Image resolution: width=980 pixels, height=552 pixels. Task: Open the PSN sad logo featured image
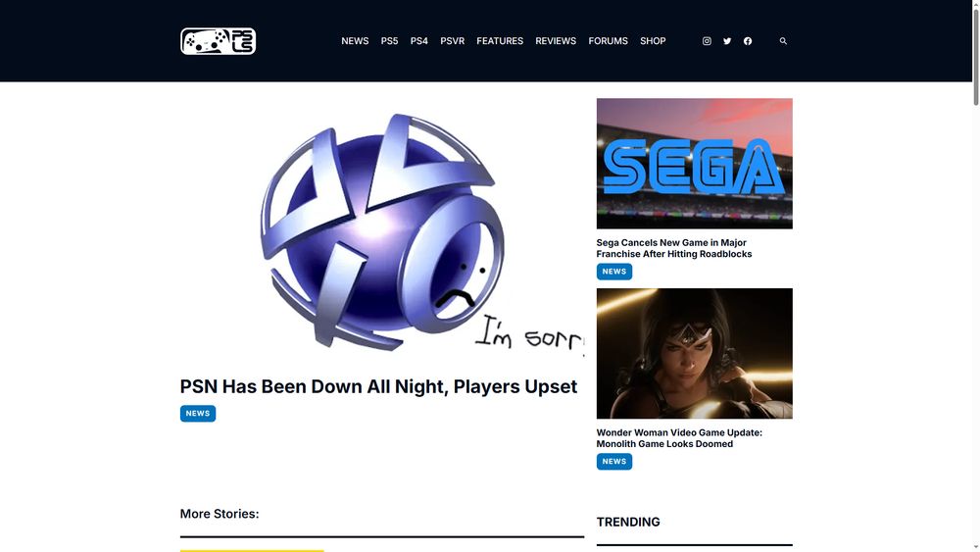coord(382,231)
